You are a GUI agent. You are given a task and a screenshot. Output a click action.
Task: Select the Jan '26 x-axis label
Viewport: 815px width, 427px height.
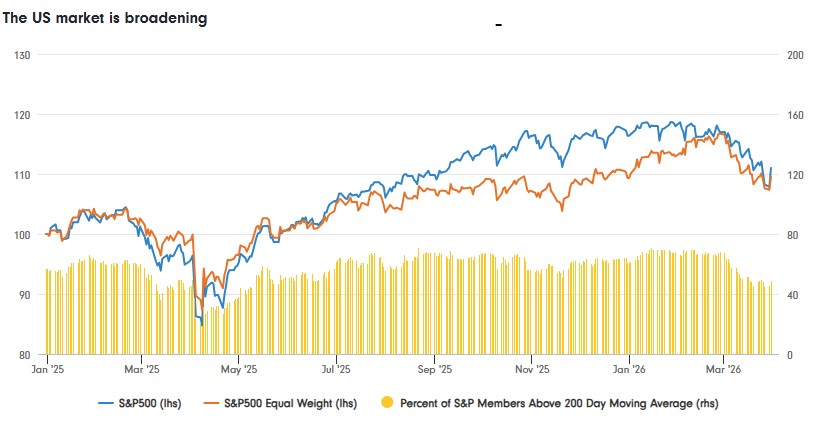(629, 369)
